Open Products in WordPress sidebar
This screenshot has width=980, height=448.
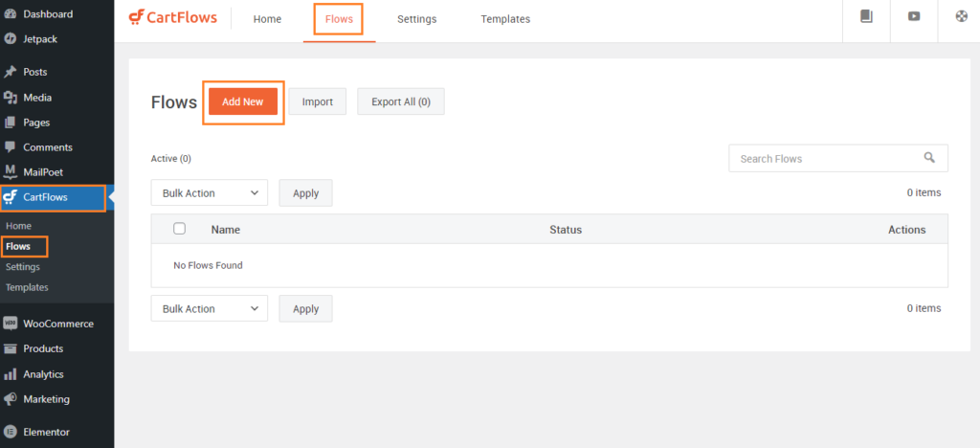[43, 348]
